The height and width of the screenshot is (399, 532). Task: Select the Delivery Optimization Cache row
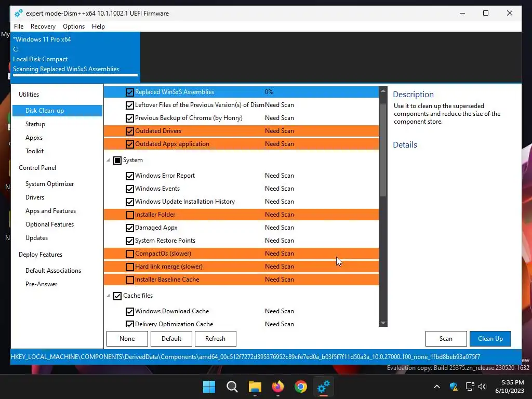[241, 324]
